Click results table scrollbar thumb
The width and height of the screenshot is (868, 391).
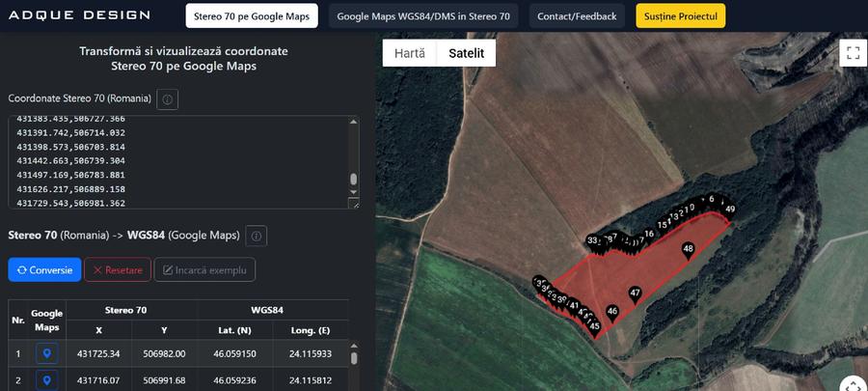354,358
